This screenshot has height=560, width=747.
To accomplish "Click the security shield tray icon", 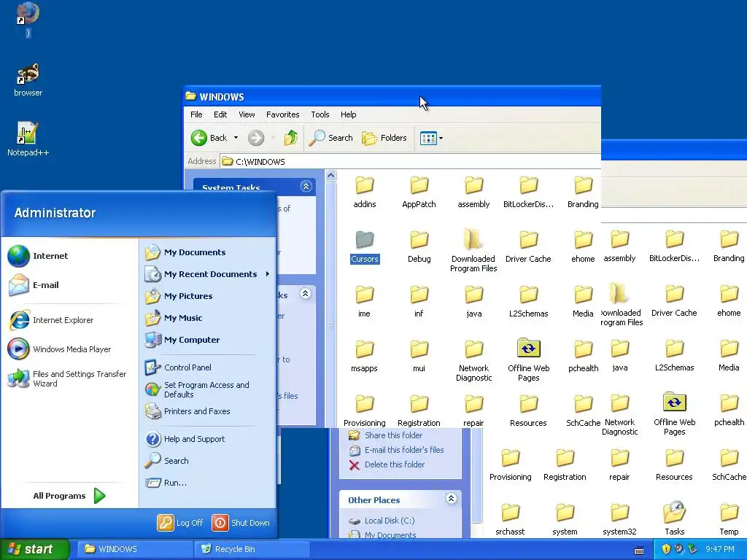I will pyautogui.click(x=666, y=549).
